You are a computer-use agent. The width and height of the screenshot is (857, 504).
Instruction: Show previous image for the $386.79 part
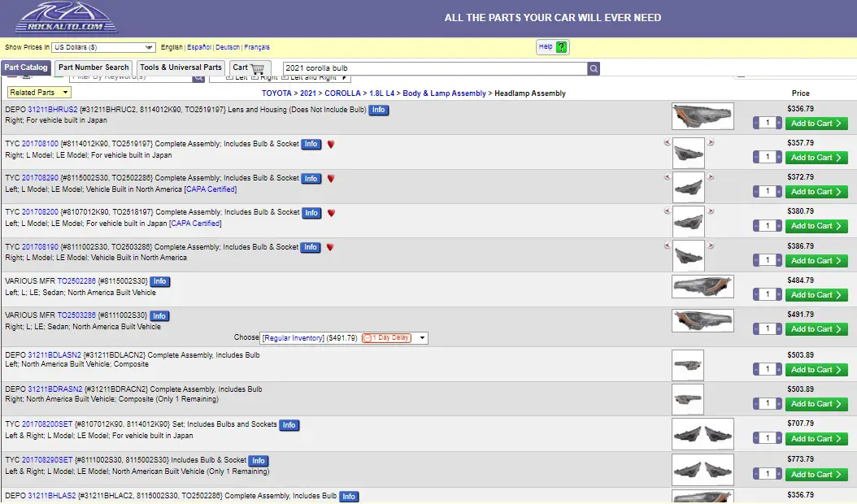pyautogui.click(x=667, y=245)
